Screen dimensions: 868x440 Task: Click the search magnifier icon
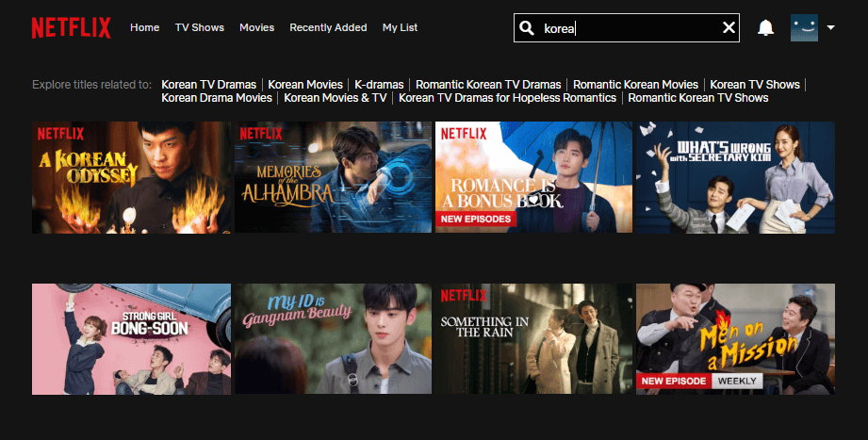pos(527,28)
